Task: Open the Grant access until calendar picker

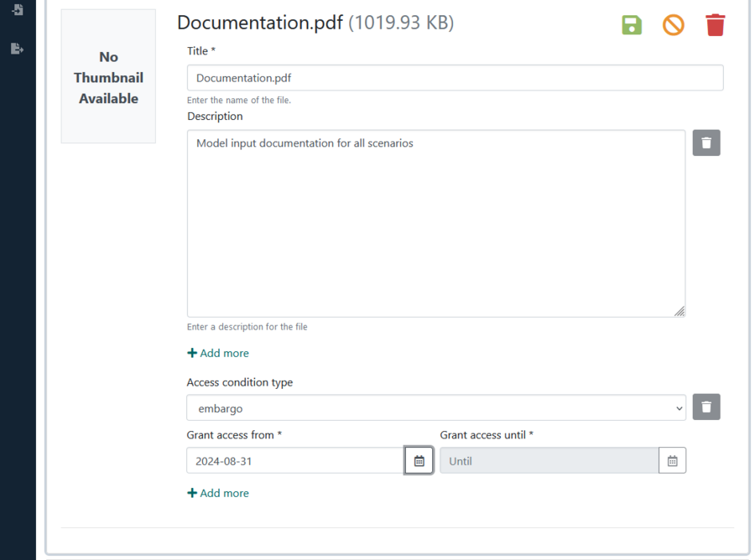Action: click(x=672, y=461)
